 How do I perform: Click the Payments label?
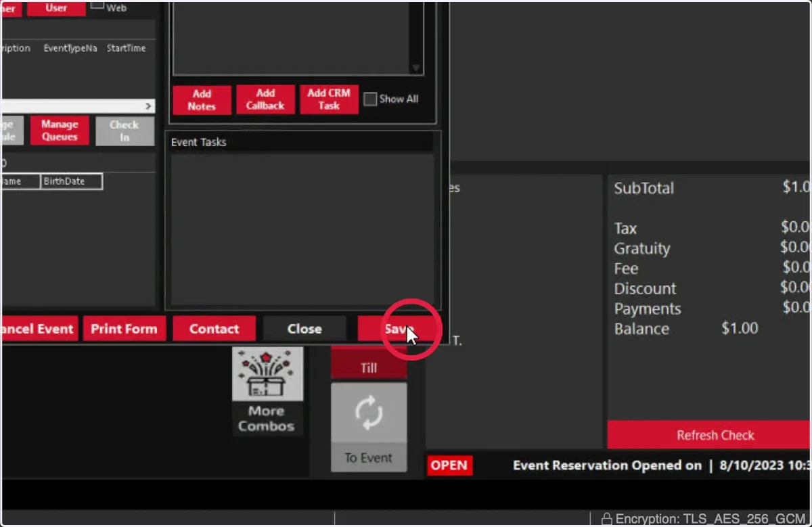click(x=648, y=309)
